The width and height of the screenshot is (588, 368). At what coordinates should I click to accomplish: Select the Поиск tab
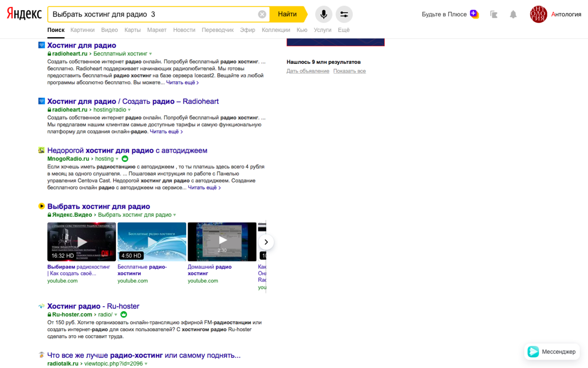tap(56, 30)
